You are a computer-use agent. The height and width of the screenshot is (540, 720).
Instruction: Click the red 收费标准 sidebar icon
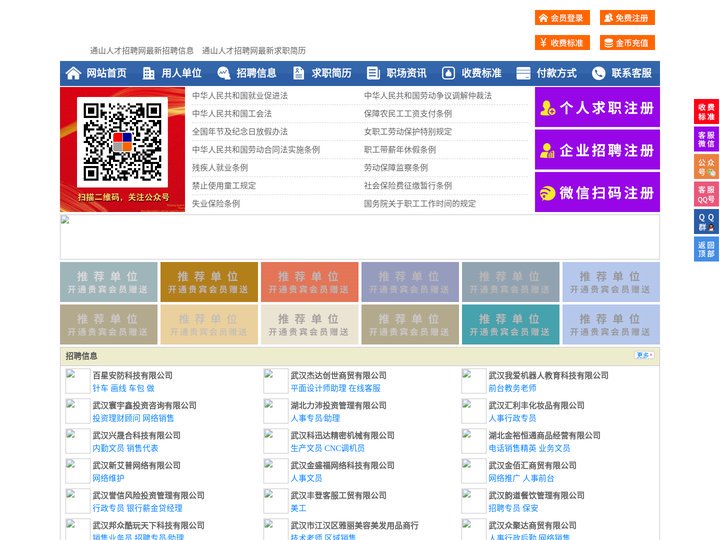pos(706,112)
